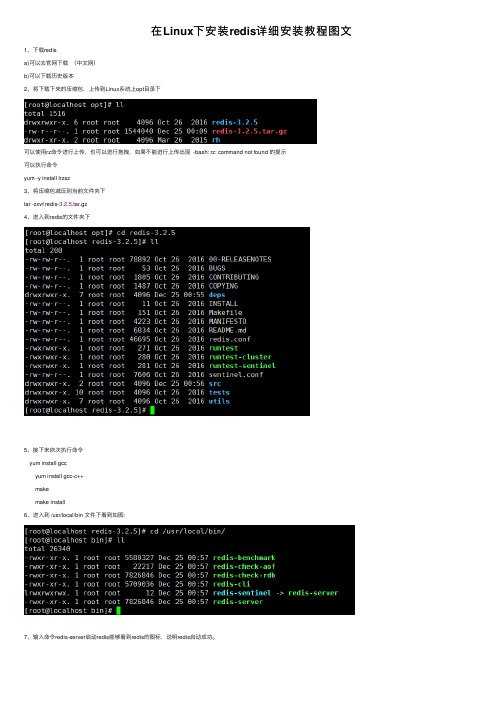The height and width of the screenshot is (713, 504).
Task: Click 'redis-server' in the last listing row
Action: pos(238,602)
